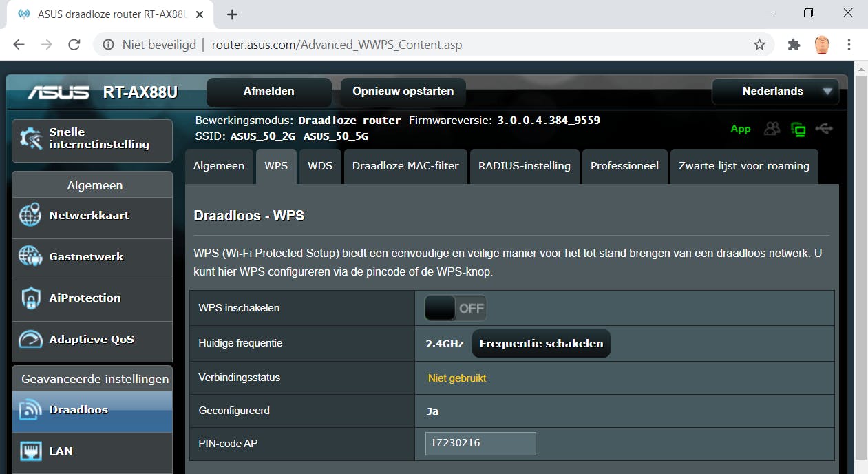Image resolution: width=868 pixels, height=474 pixels.
Task: Click the Netwerkkaart globe icon
Action: tap(30, 215)
